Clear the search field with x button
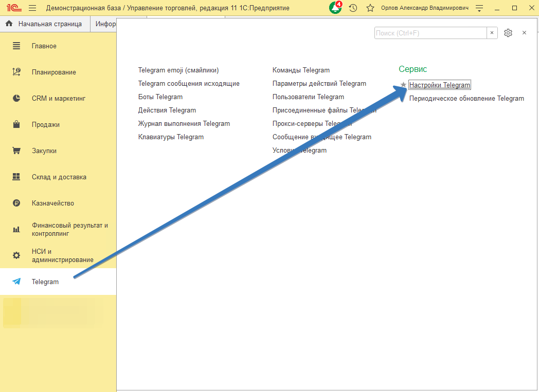Image resolution: width=539 pixels, height=392 pixels. (x=492, y=33)
